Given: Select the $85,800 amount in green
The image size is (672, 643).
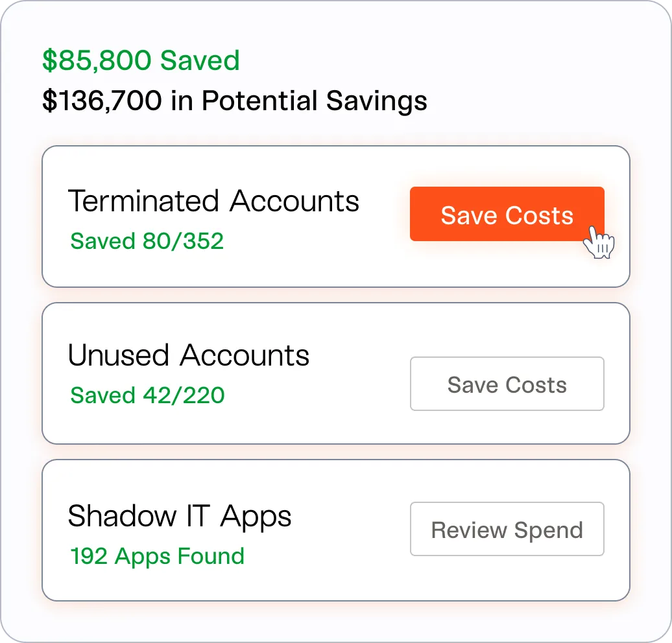Looking at the screenshot, I should tap(97, 60).
